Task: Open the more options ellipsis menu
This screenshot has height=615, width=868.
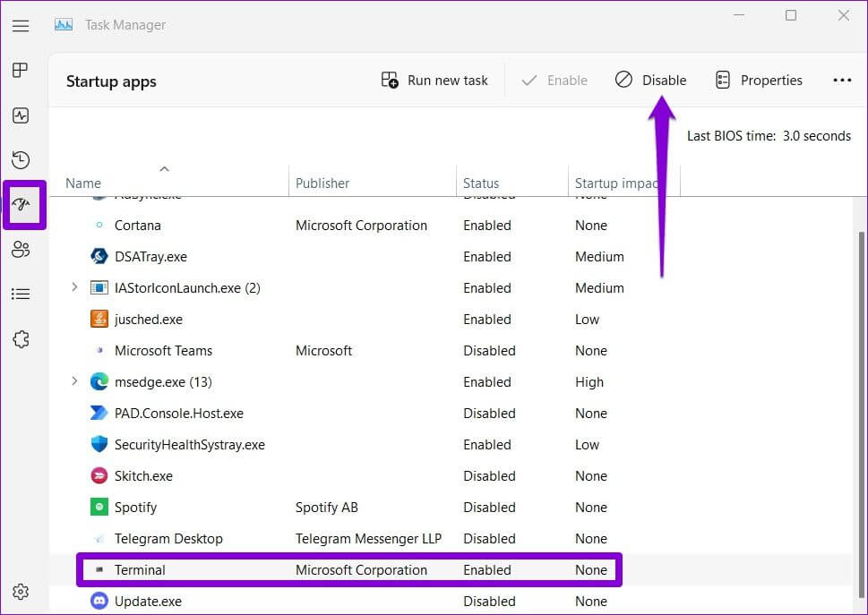Action: click(x=842, y=81)
